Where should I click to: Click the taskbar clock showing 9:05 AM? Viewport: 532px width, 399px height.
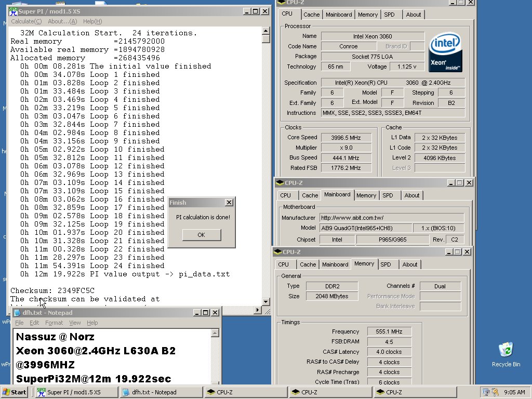[x=514, y=392]
